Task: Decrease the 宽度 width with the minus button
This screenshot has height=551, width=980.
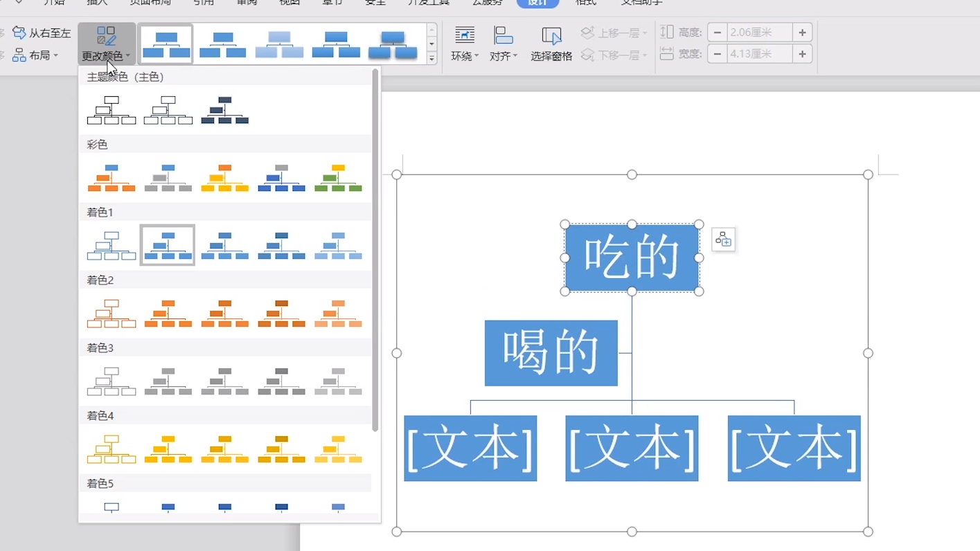Action: point(718,54)
